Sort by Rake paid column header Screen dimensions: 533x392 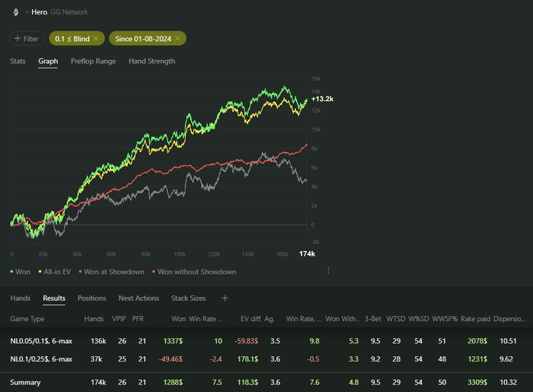pyautogui.click(x=475, y=319)
